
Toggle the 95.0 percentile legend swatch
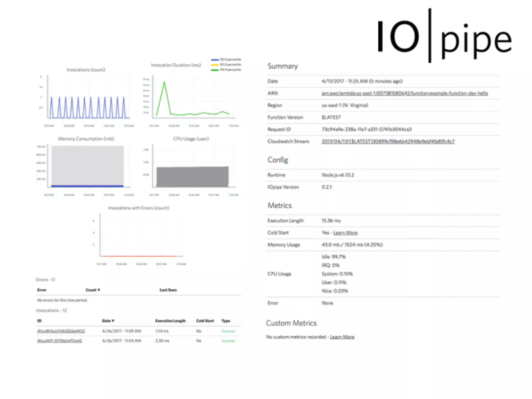pos(215,65)
